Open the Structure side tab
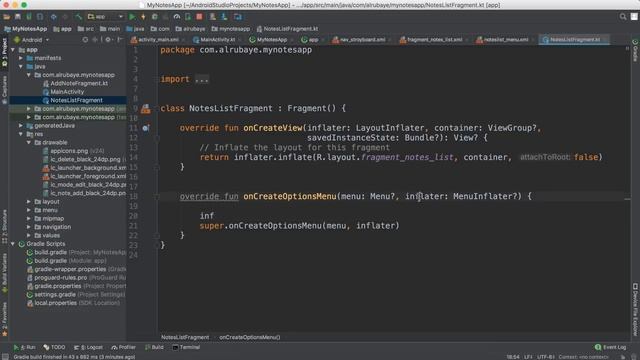 point(4,227)
